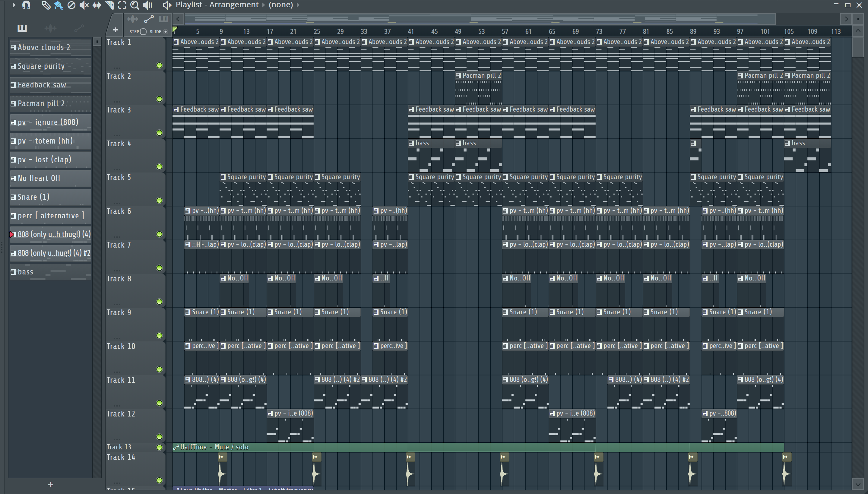Screen dimensions: 868x494
Task: Select the No Heart OH pattern in picker
Action: (x=51, y=178)
